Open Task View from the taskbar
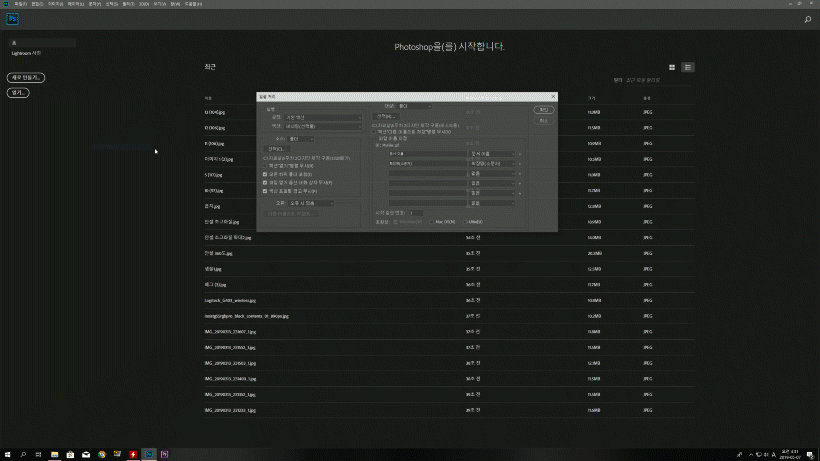Viewport: 820px width, 461px height. (38, 454)
